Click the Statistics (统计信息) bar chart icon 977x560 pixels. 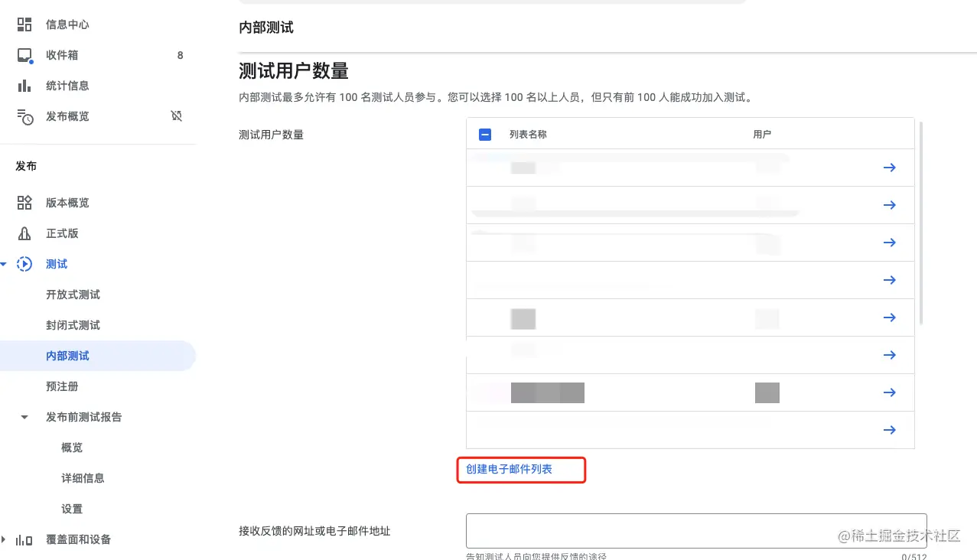pos(24,86)
